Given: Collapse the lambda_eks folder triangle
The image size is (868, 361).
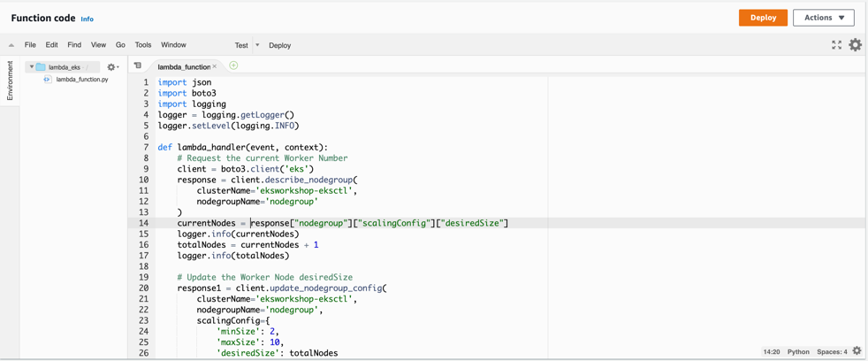Looking at the screenshot, I should (32, 67).
